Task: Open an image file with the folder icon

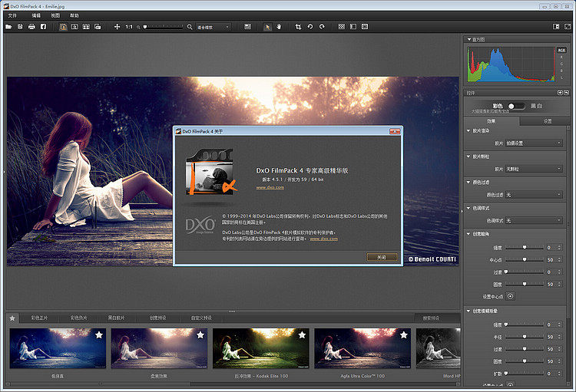Action: point(8,26)
